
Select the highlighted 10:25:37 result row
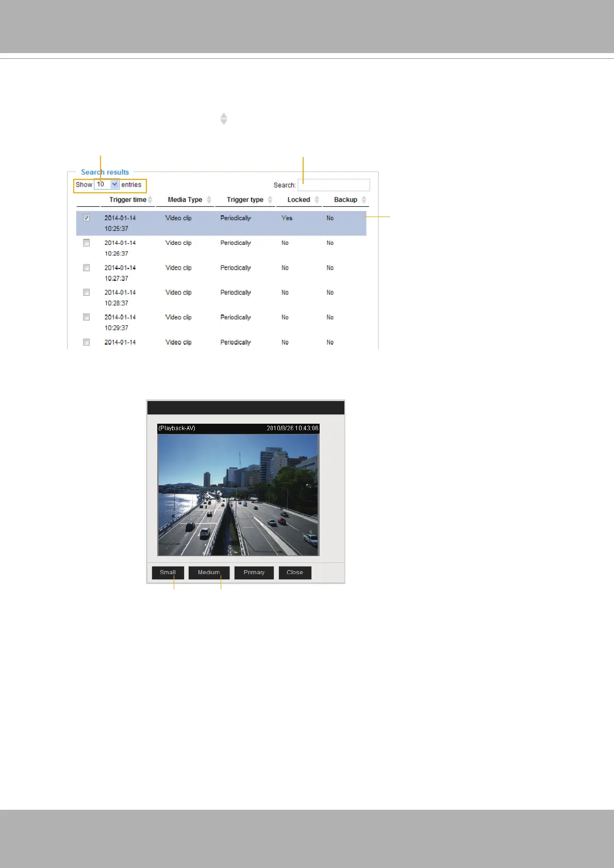click(221, 223)
